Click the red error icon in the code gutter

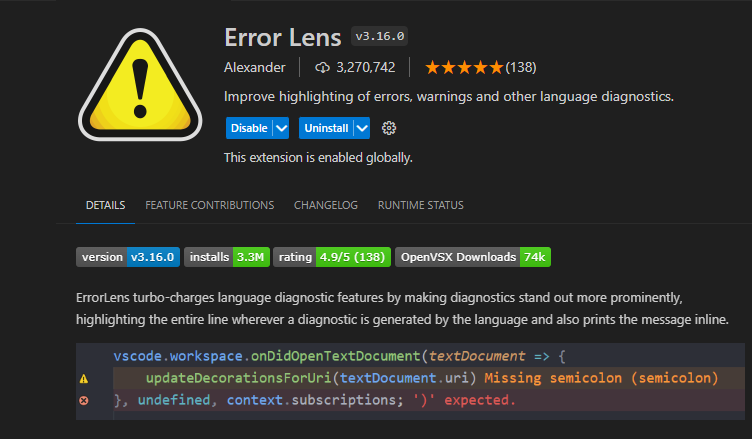point(84,400)
